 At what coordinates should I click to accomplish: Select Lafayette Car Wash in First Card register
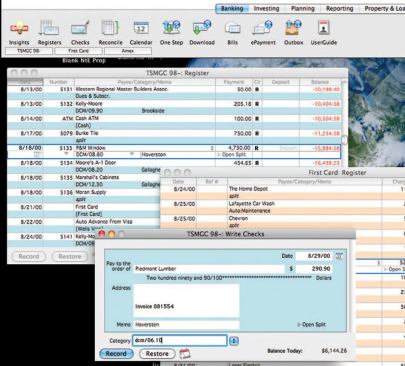(x=252, y=203)
